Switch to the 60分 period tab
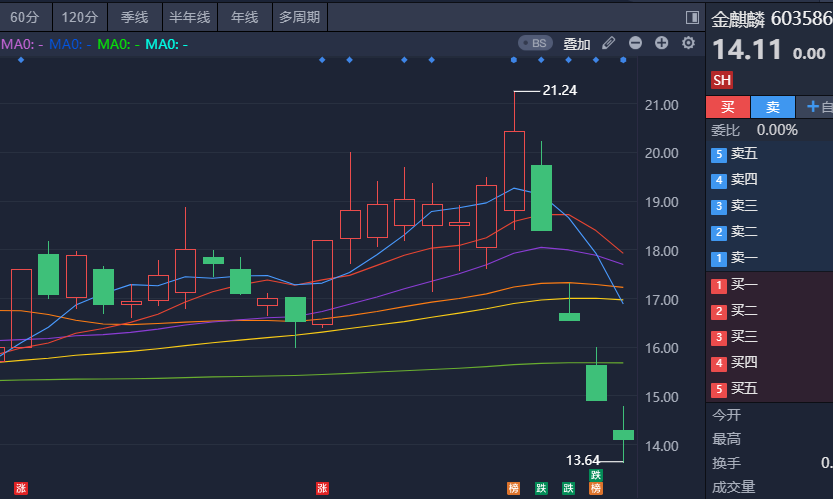The height and width of the screenshot is (499, 833). (x=25, y=17)
